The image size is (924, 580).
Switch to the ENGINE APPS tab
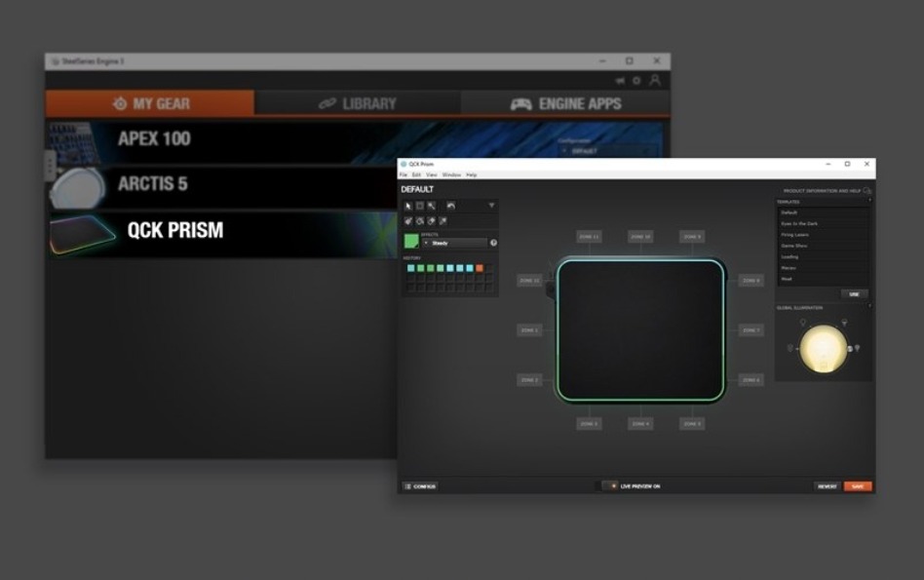coord(565,103)
